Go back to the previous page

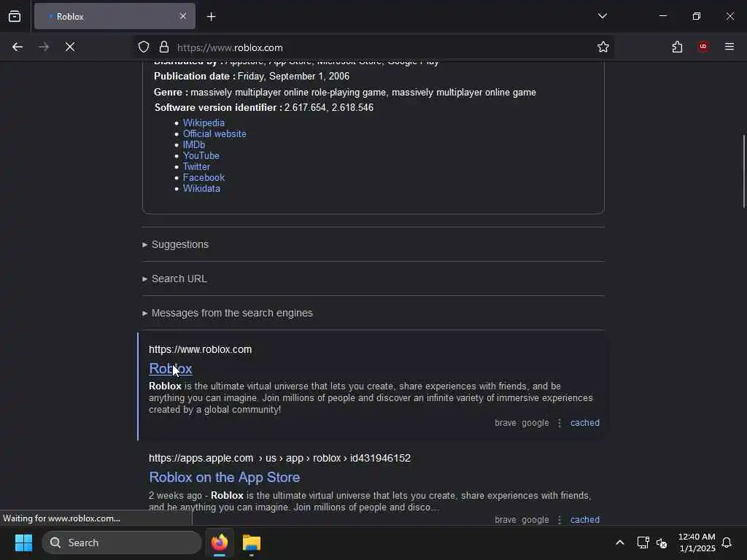coord(18,47)
